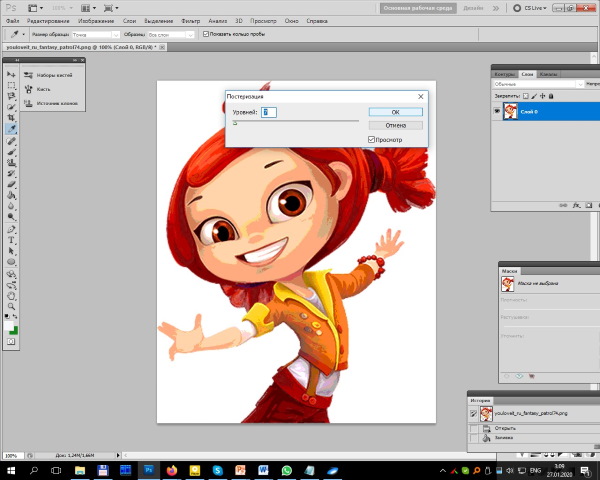Open the Clone Source panel

[x=51, y=103]
